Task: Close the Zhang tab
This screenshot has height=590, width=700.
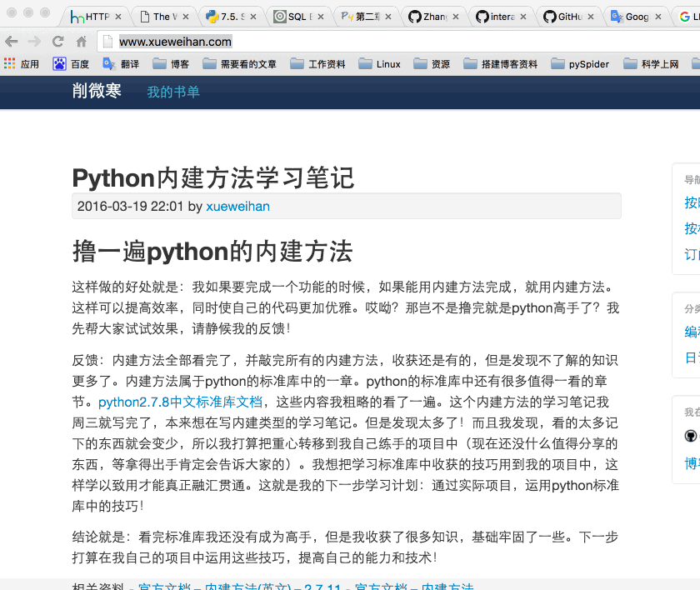Action: click(x=456, y=17)
